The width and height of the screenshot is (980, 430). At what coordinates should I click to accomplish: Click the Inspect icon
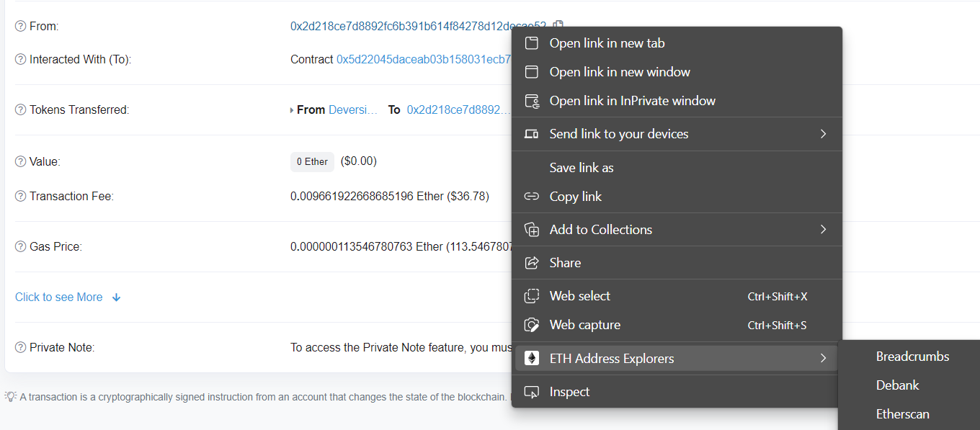click(x=532, y=392)
